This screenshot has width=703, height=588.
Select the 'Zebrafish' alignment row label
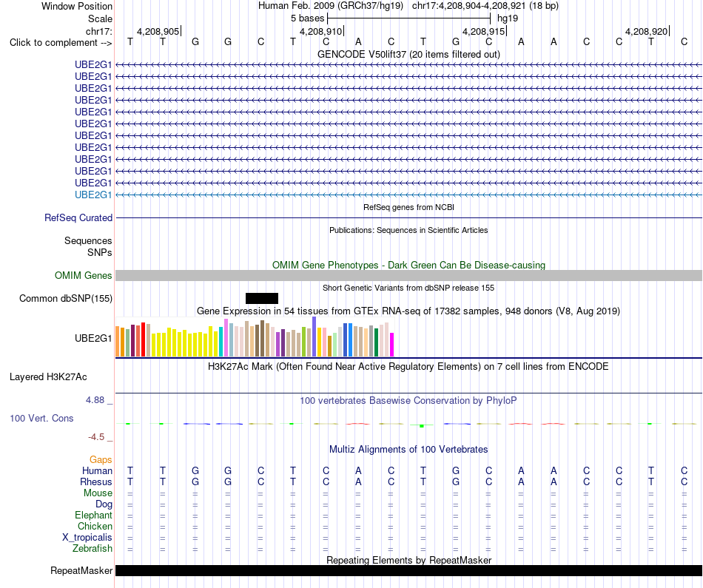[92, 548]
